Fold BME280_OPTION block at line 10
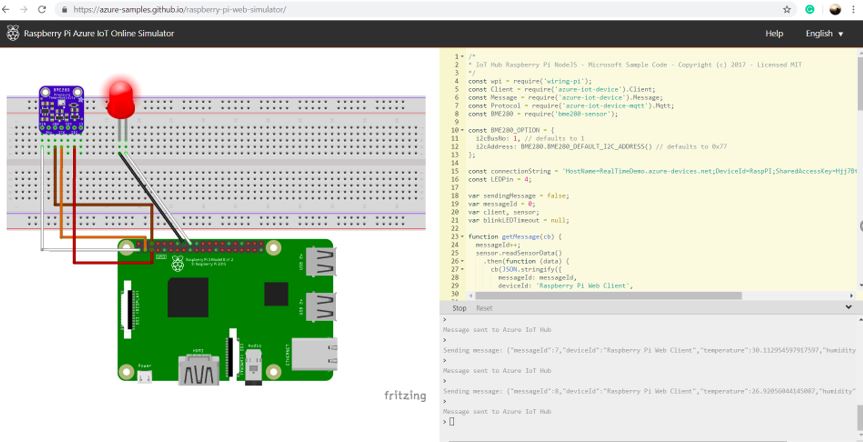This screenshot has width=863, height=442. [462, 130]
